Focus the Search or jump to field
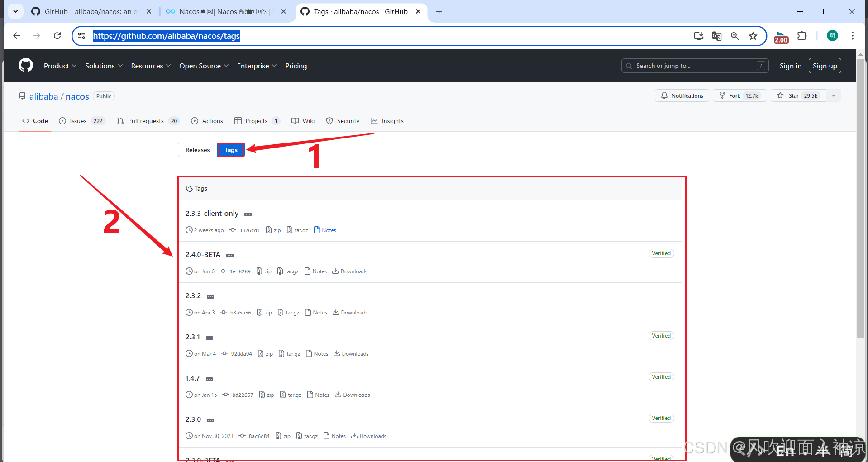Viewport: 868px width, 462px height. pyautogui.click(x=695, y=66)
